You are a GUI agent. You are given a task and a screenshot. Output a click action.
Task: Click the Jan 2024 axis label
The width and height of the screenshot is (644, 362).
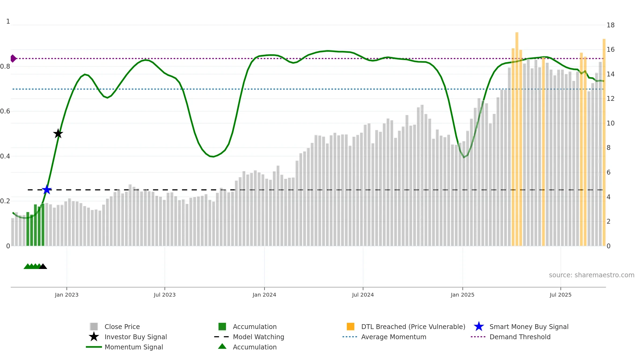click(264, 295)
